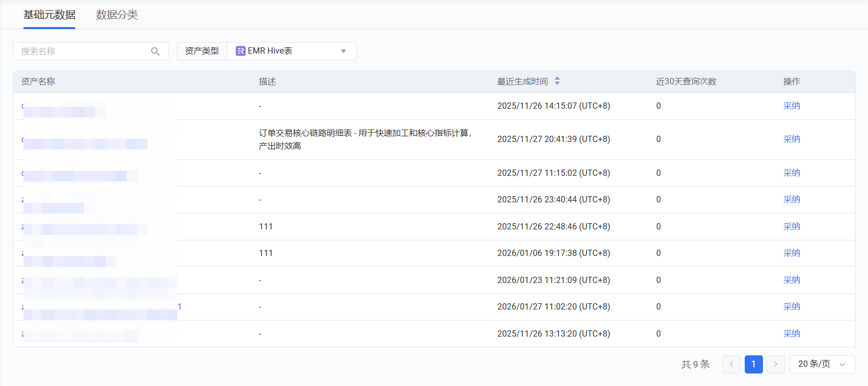Switch to the 基础元数据 tab
868x386 pixels.
pyautogui.click(x=49, y=15)
